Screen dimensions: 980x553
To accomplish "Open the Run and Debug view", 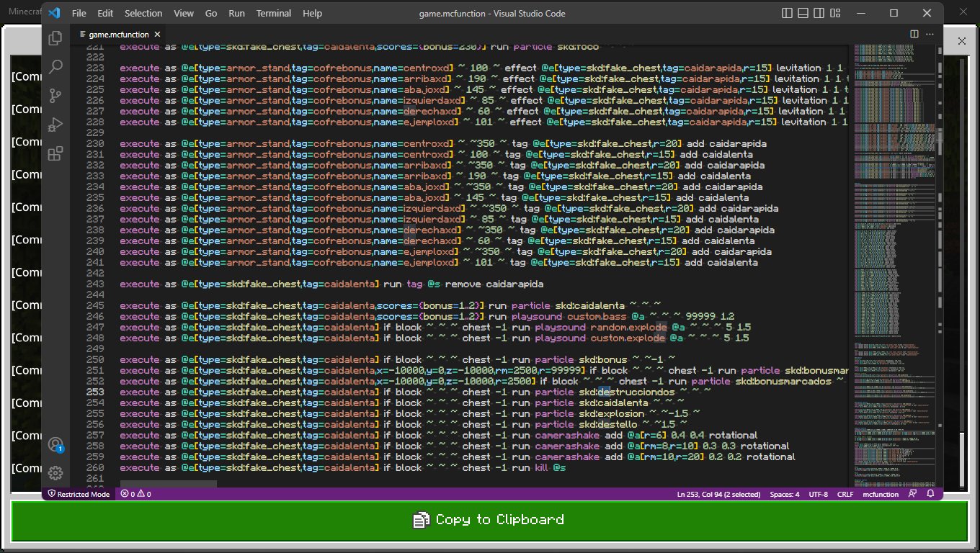I will pyautogui.click(x=55, y=125).
